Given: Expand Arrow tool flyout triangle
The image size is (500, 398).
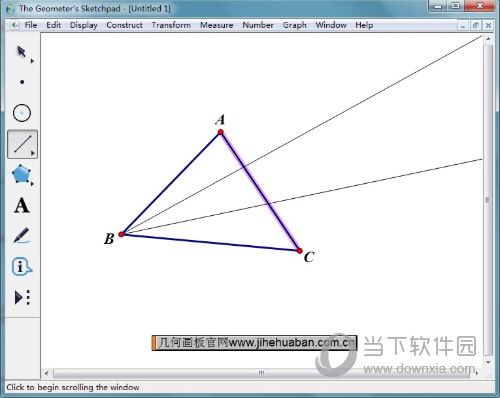Looking at the screenshot, I should coord(32,61).
